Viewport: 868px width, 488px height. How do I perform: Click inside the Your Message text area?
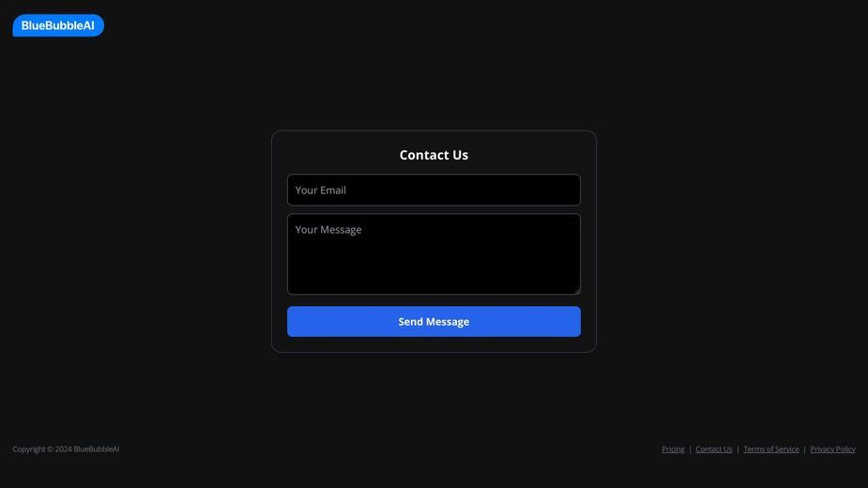[434, 254]
